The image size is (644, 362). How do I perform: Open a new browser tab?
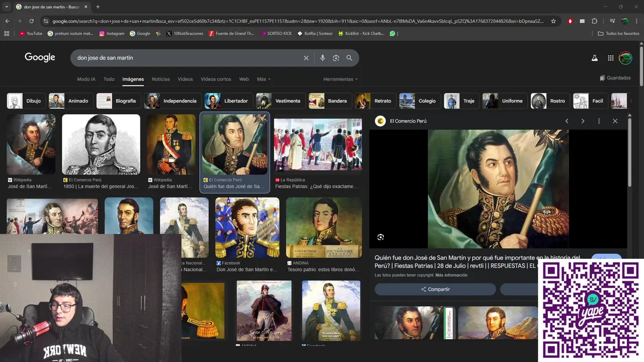[x=98, y=7]
